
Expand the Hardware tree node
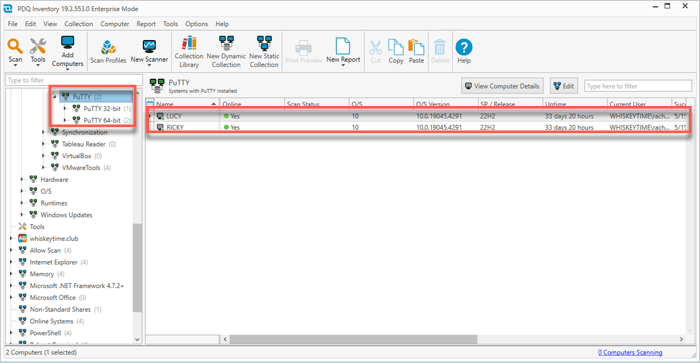tap(22, 179)
